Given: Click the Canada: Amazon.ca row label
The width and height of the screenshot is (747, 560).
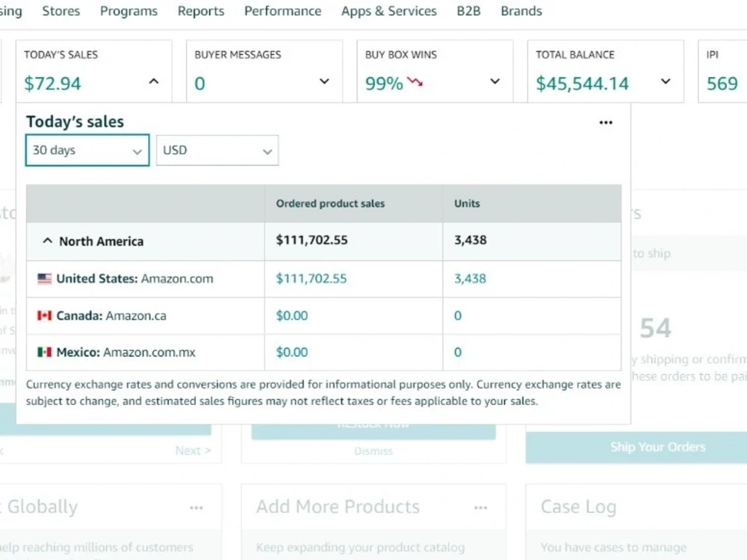Looking at the screenshot, I should [111, 316].
